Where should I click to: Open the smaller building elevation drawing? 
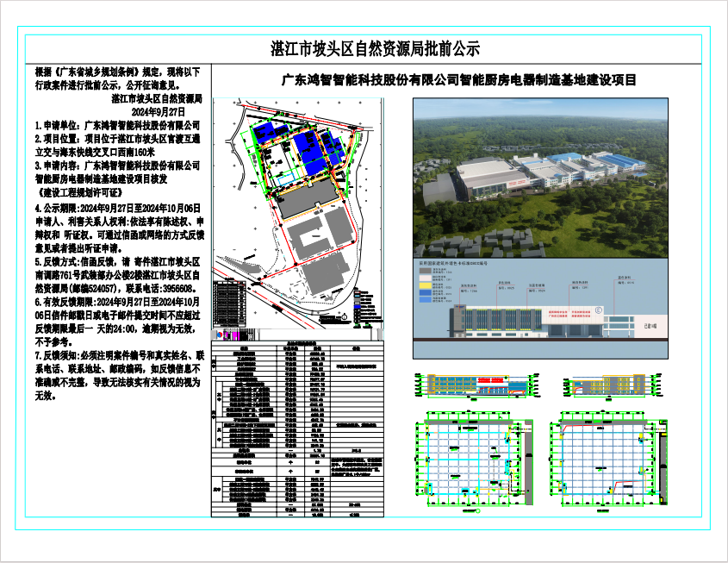click(x=612, y=385)
